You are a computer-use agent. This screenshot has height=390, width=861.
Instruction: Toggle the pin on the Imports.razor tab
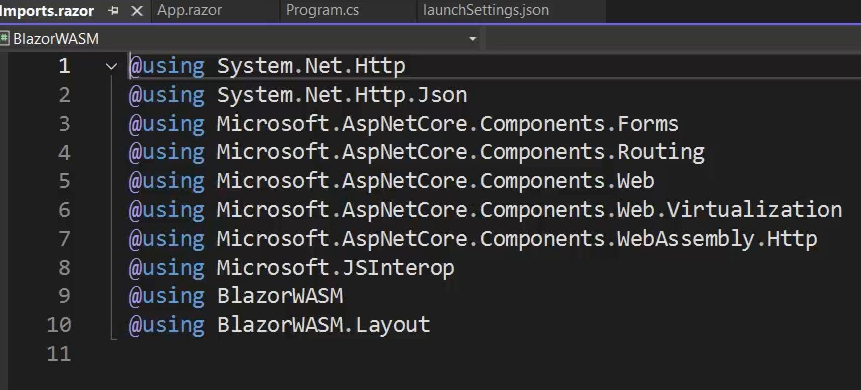click(114, 11)
